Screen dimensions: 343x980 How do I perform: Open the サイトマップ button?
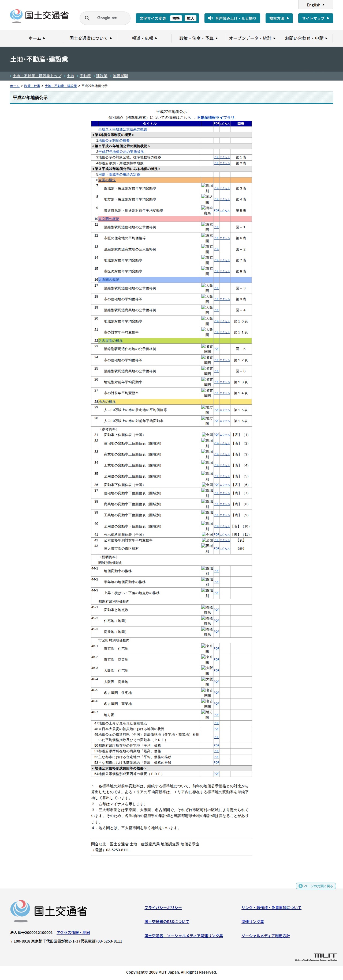[316, 18]
